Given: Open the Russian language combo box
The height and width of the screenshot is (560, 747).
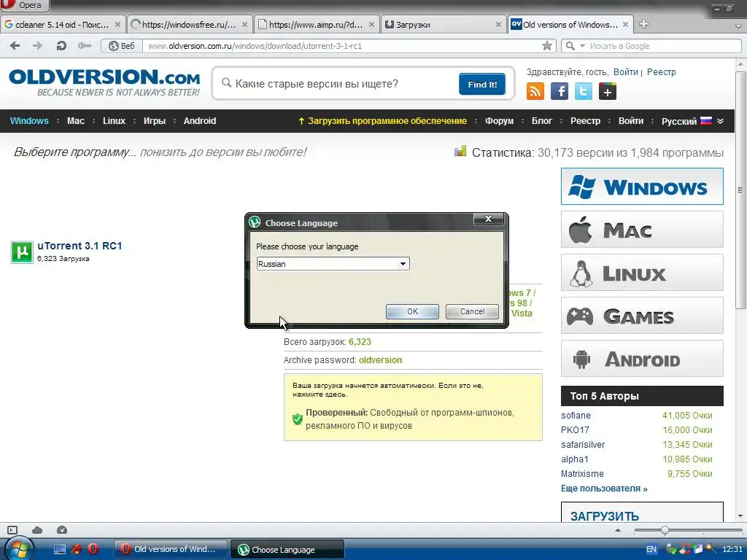Looking at the screenshot, I should coord(333,264).
